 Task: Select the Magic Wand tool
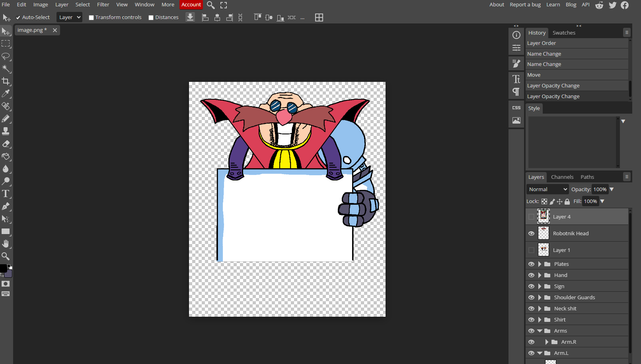click(x=6, y=69)
